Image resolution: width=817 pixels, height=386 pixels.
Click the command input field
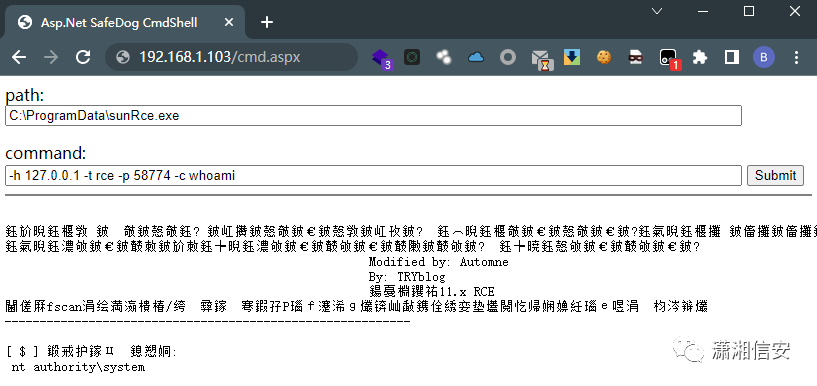[x=373, y=176]
